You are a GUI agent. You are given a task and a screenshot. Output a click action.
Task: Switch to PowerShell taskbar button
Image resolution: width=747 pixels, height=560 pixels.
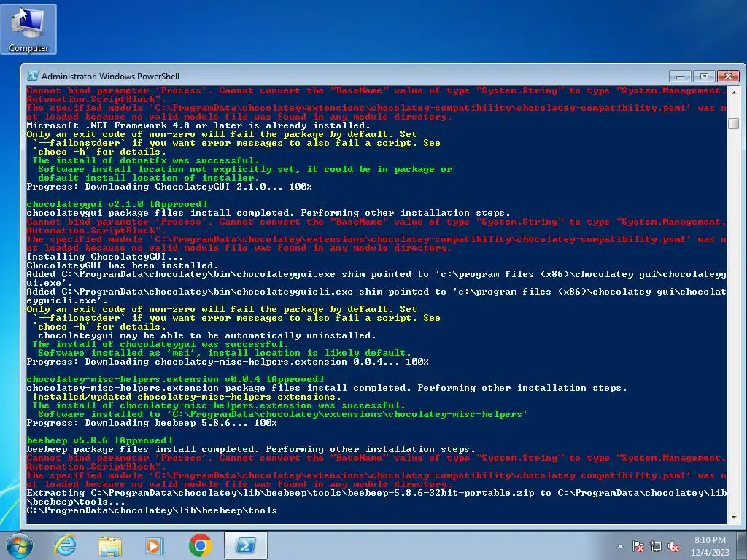click(246, 545)
